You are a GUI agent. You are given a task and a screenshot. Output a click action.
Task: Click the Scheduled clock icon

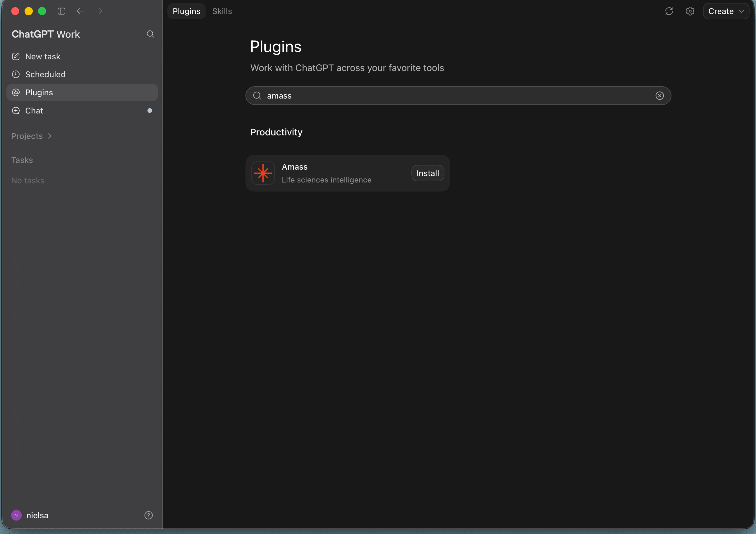[x=16, y=74]
